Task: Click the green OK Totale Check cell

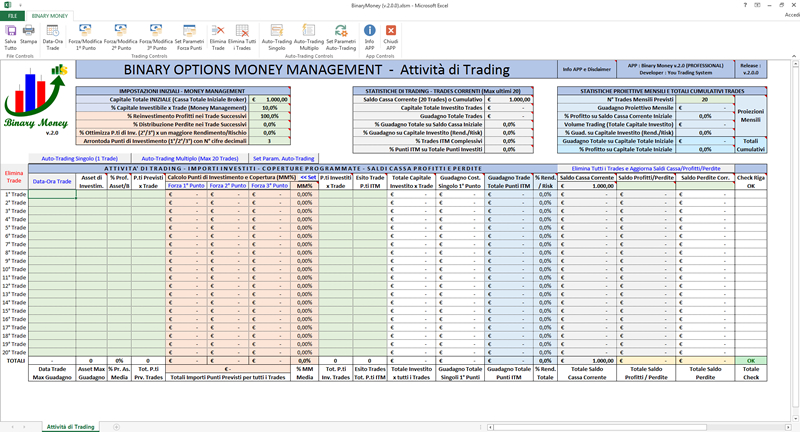Action: (751, 361)
